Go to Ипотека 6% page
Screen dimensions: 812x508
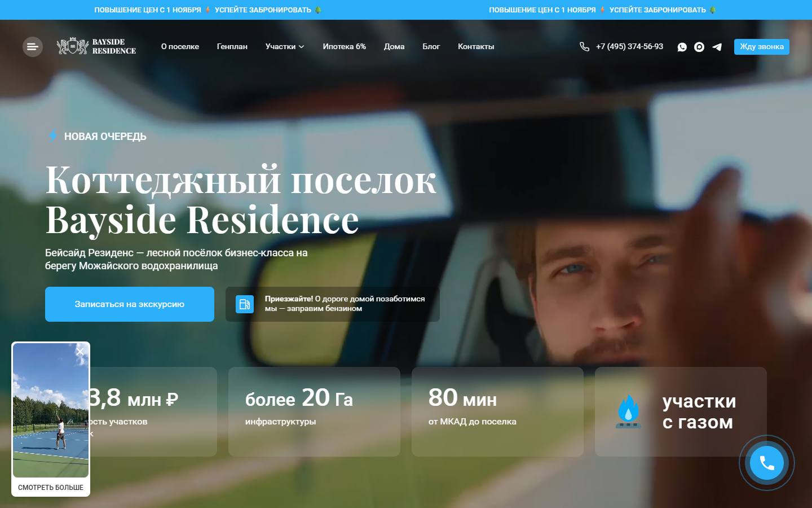point(345,47)
